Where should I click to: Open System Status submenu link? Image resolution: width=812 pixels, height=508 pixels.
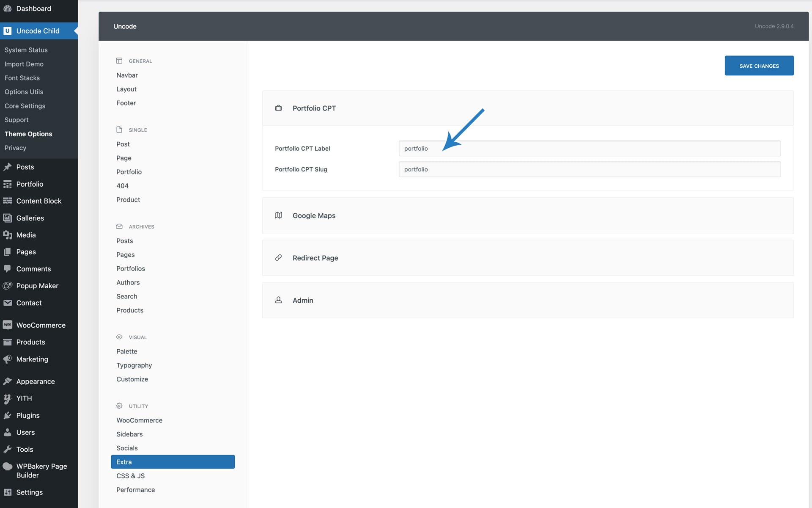click(26, 50)
